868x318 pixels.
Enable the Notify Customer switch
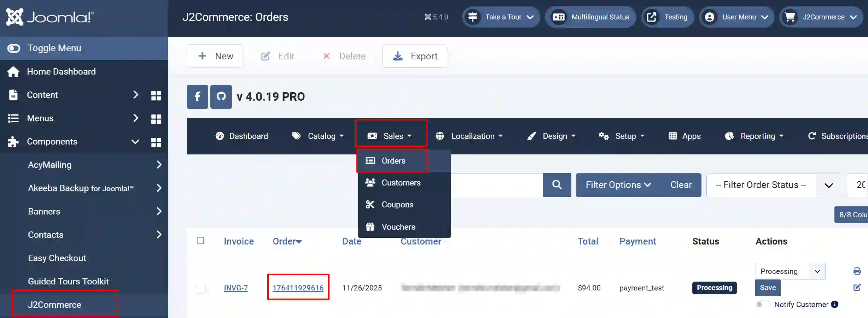coord(763,304)
